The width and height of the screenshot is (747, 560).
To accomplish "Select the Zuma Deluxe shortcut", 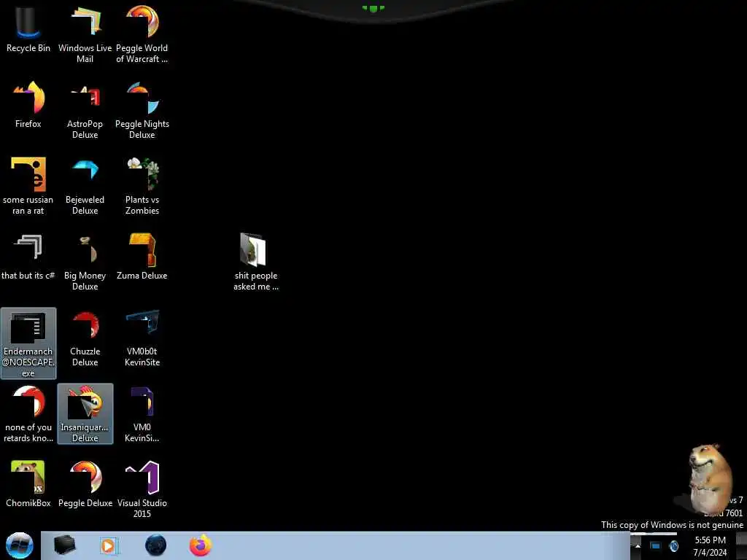I will pos(142,257).
